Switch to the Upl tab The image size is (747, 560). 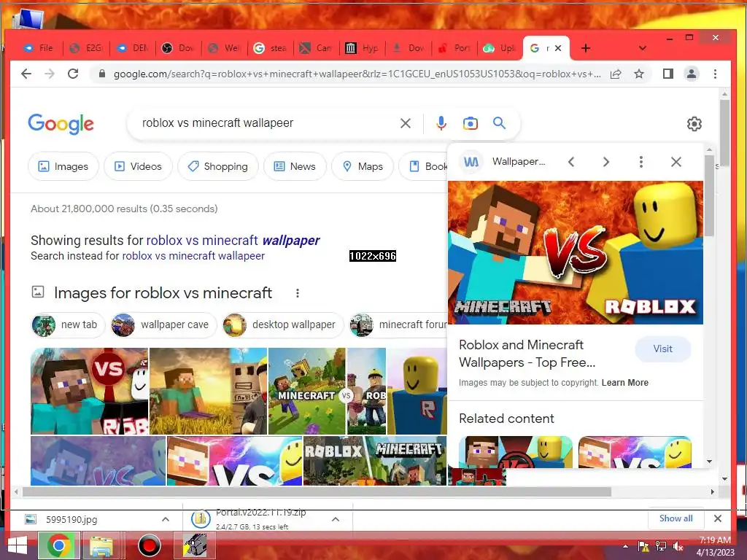point(500,48)
